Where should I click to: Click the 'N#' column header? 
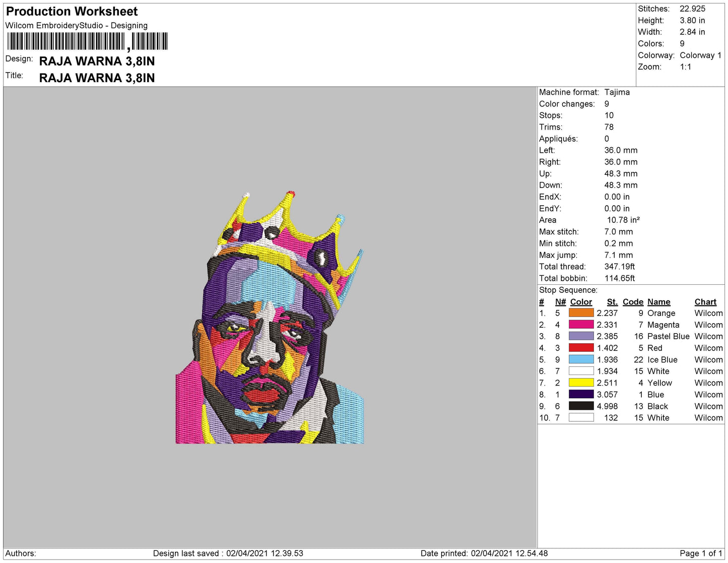point(560,302)
